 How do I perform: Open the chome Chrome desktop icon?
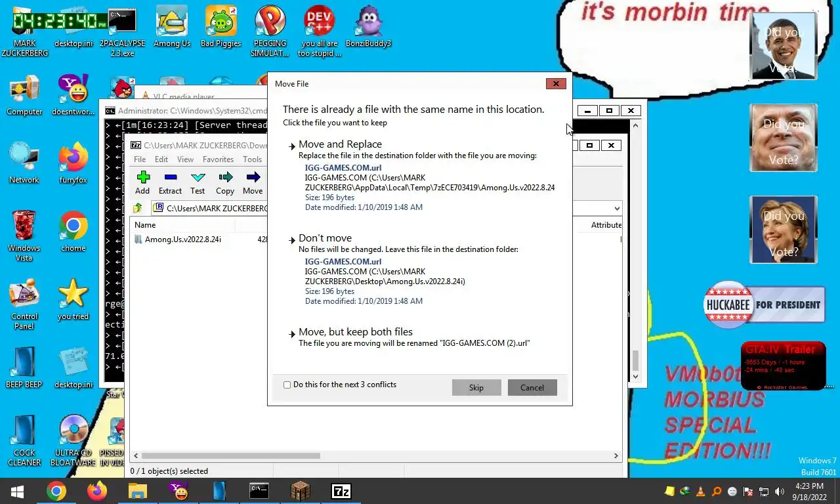pos(73,232)
